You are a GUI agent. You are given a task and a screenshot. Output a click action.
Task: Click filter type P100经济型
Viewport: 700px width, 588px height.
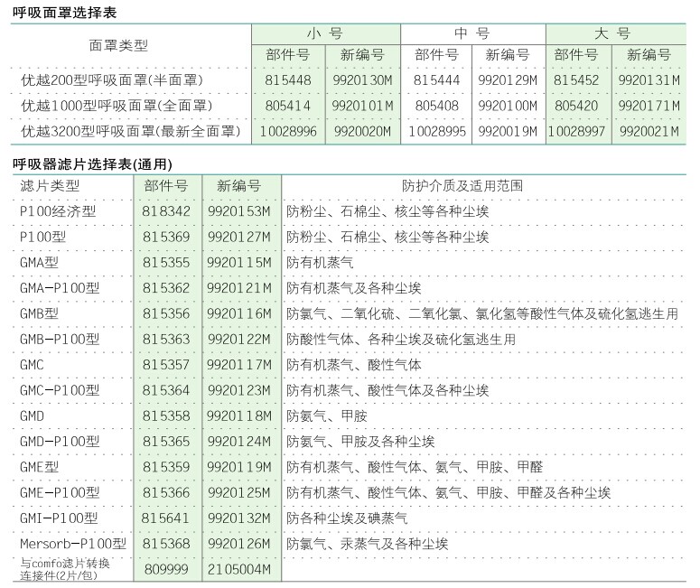click(58, 211)
